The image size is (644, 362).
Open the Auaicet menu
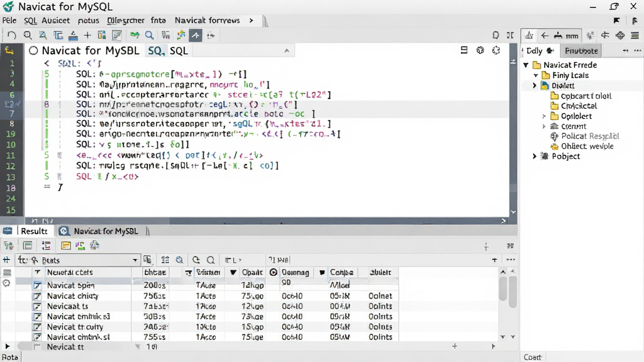pos(56,21)
